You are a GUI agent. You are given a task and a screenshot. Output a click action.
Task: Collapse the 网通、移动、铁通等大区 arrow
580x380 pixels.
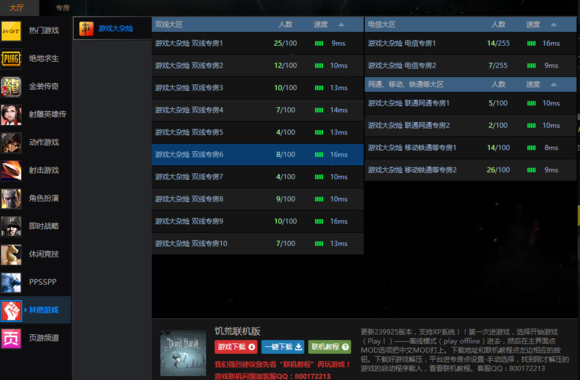coord(553,85)
